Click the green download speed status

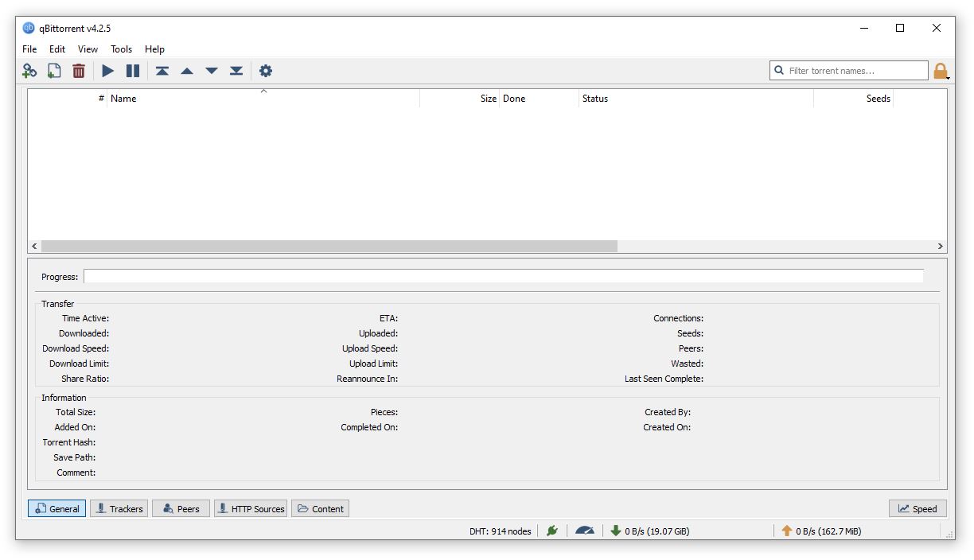pyautogui.click(x=650, y=531)
